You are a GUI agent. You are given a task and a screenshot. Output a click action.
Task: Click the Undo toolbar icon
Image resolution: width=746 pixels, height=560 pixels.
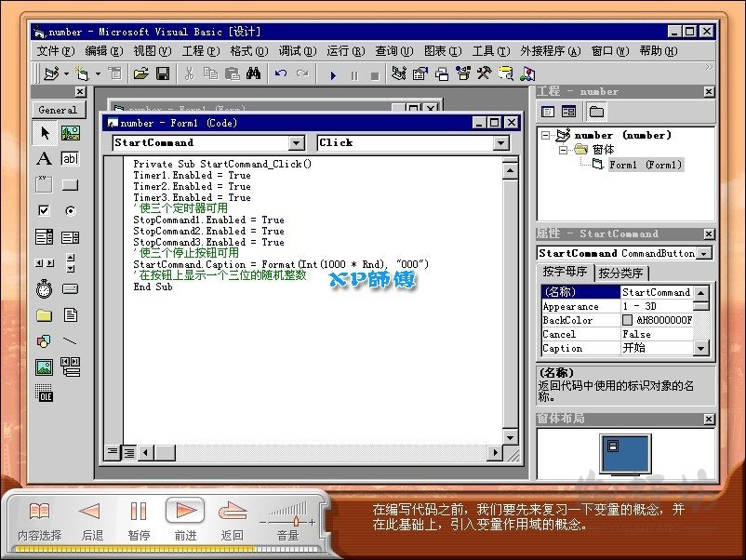pyautogui.click(x=281, y=73)
